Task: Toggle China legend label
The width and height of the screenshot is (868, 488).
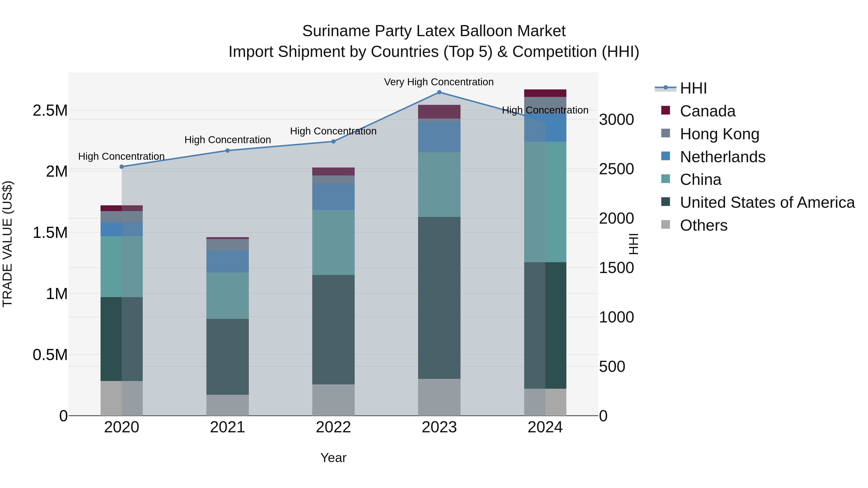Action: [700, 180]
